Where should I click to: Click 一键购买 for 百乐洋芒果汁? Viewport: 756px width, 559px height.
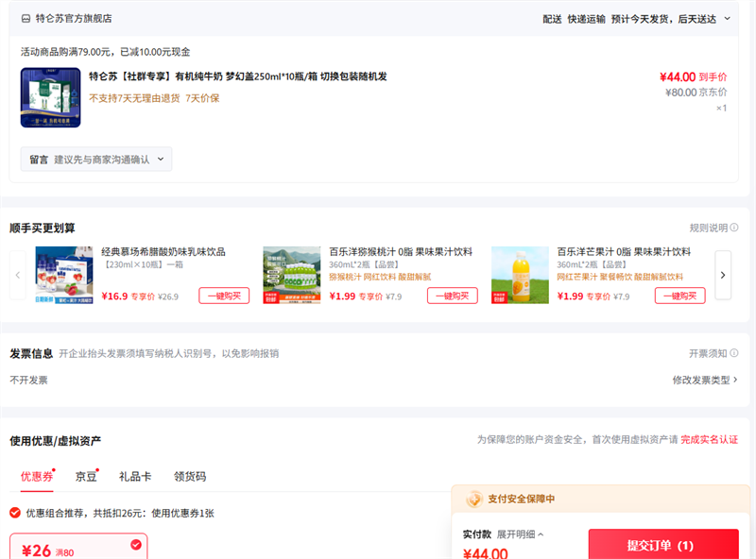coord(679,296)
